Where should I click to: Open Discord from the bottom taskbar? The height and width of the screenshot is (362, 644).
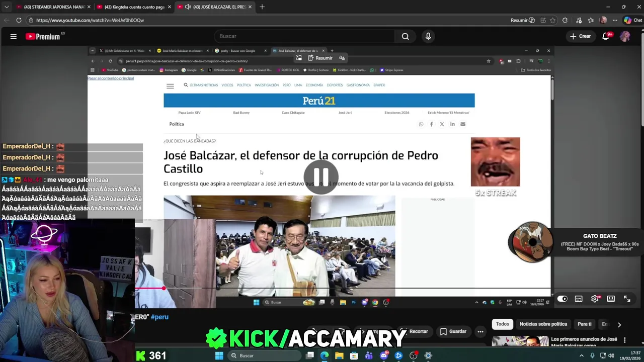point(384,355)
